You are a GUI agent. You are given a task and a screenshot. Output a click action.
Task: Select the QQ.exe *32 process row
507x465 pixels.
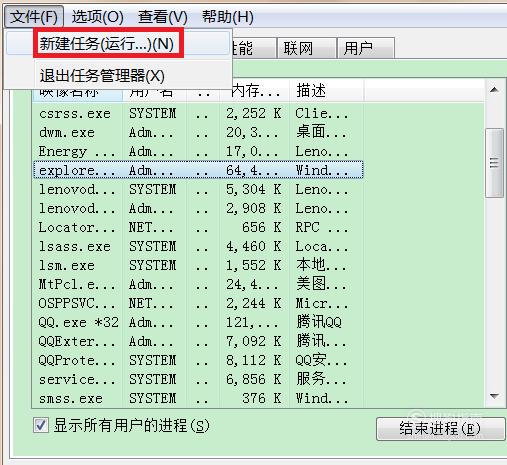coord(198,323)
